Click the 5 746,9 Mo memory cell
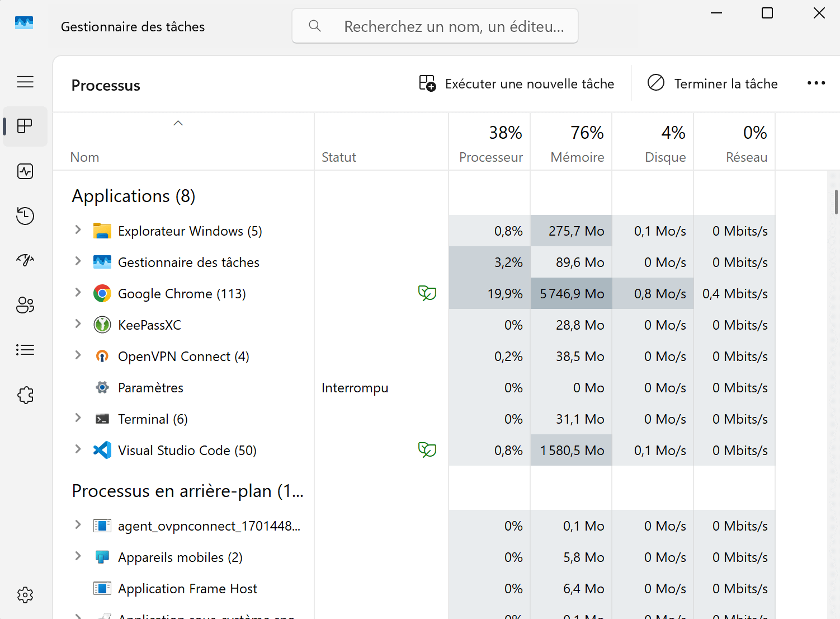This screenshot has width=840, height=619. [x=571, y=293]
